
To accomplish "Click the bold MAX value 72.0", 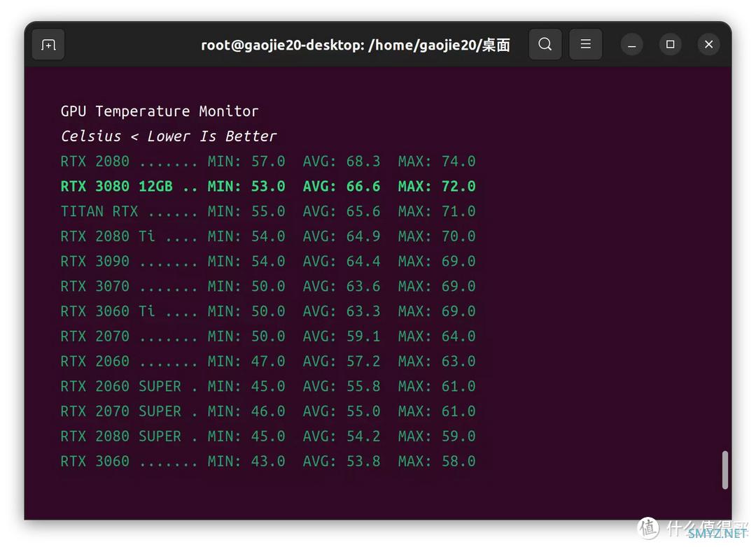I will click(x=458, y=187).
